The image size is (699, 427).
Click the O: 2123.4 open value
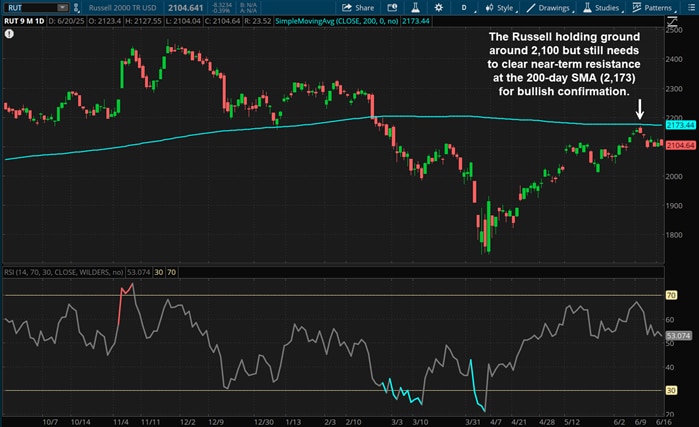(105, 21)
